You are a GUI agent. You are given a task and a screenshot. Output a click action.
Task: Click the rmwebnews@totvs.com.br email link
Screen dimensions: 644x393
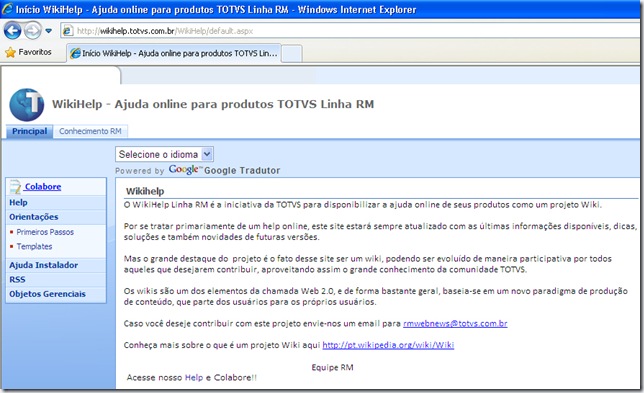[x=455, y=324]
